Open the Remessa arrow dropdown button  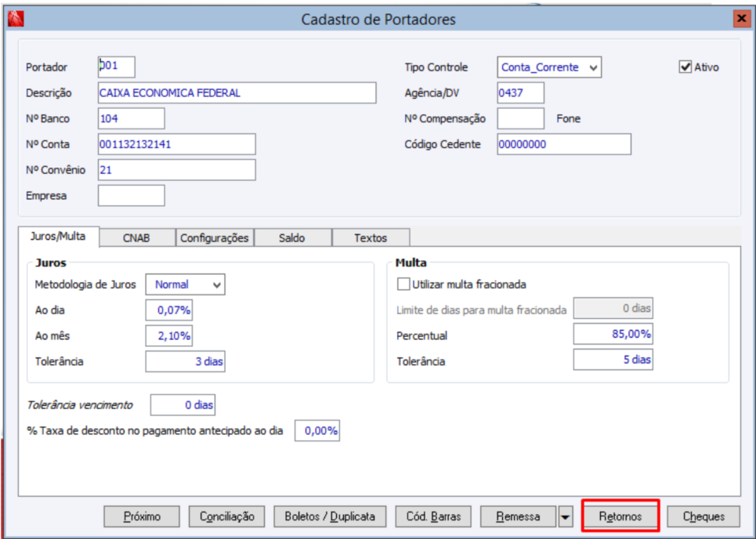pyautogui.click(x=566, y=517)
